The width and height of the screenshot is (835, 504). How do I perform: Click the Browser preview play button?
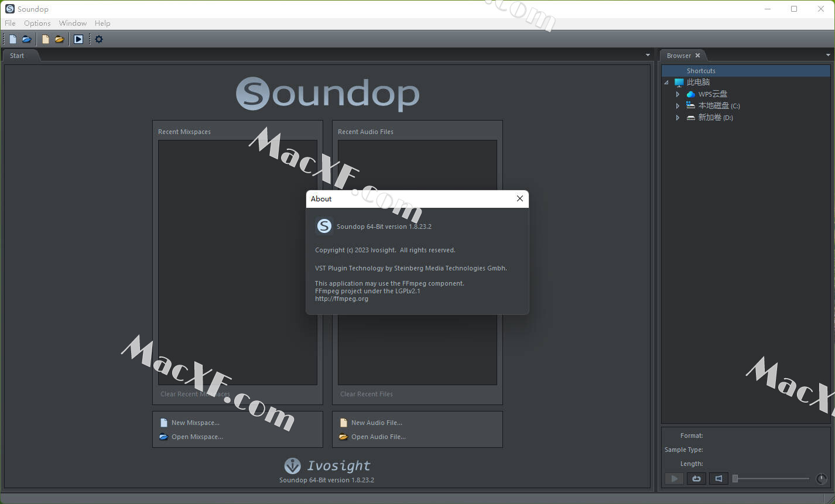[x=674, y=478]
